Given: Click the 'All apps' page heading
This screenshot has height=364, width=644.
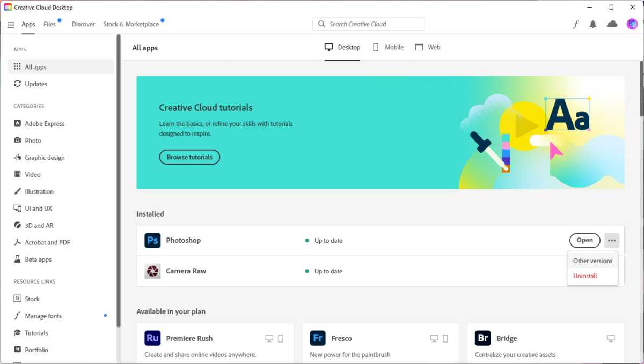Looking at the screenshot, I should [x=145, y=48].
